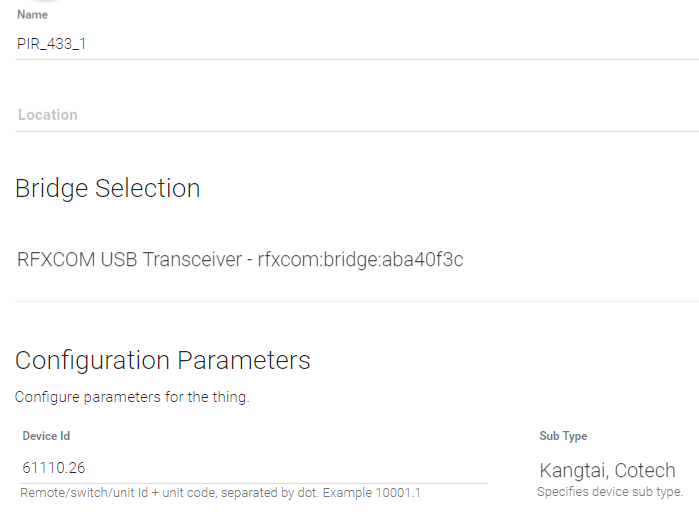Click the rfxcom:bridge:aba40f3c bridge identifier

pos(360,260)
